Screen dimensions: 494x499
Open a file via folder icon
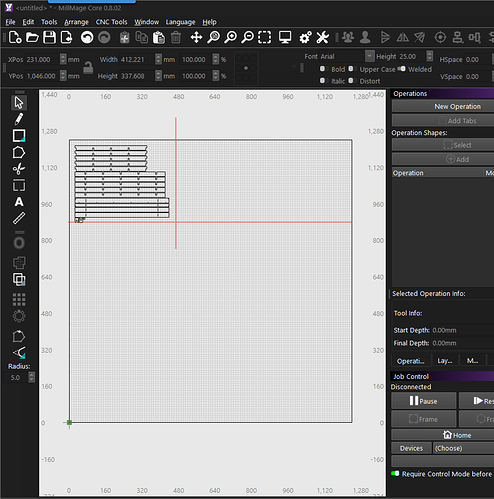point(32,37)
